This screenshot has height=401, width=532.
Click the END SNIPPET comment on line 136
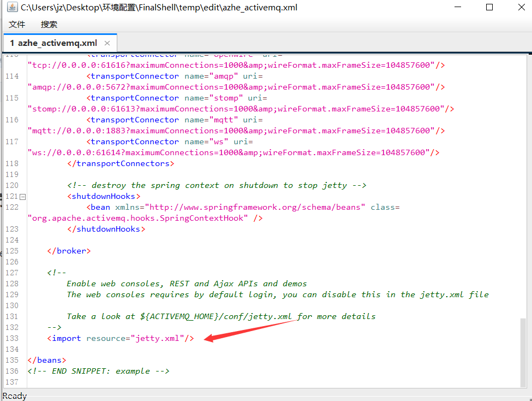[x=98, y=371]
